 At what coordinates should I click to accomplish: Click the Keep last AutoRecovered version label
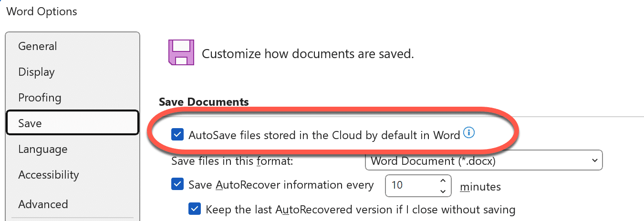[361, 209]
